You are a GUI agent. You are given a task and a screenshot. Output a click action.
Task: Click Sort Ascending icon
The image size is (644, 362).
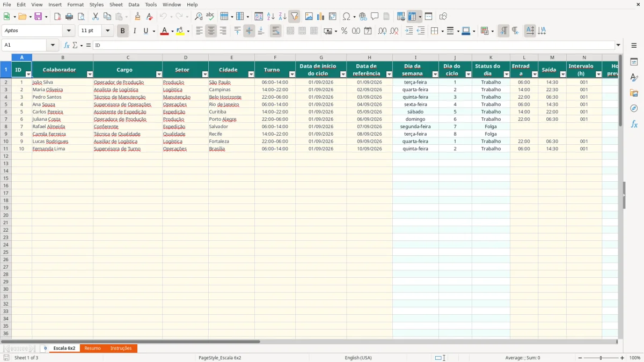pos(271,17)
